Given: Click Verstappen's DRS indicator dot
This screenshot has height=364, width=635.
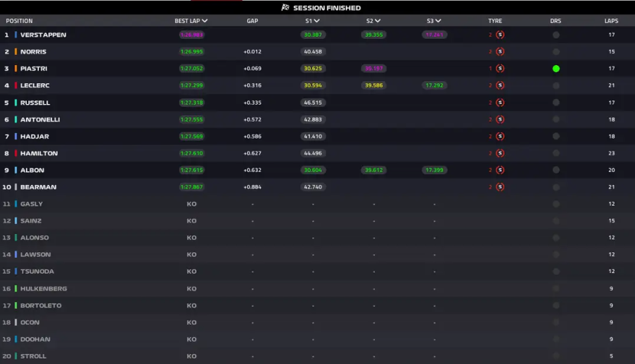Looking at the screenshot, I should click(556, 35).
